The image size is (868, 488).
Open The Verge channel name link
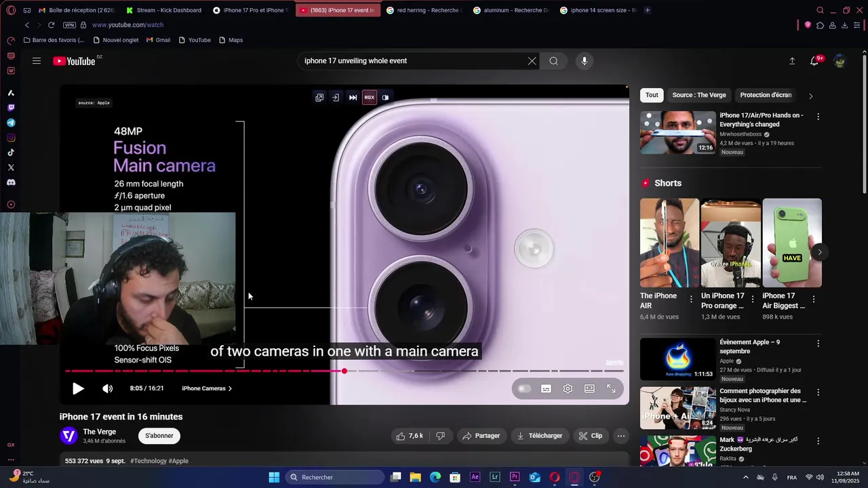pyautogui.click(x=99, y=432)
